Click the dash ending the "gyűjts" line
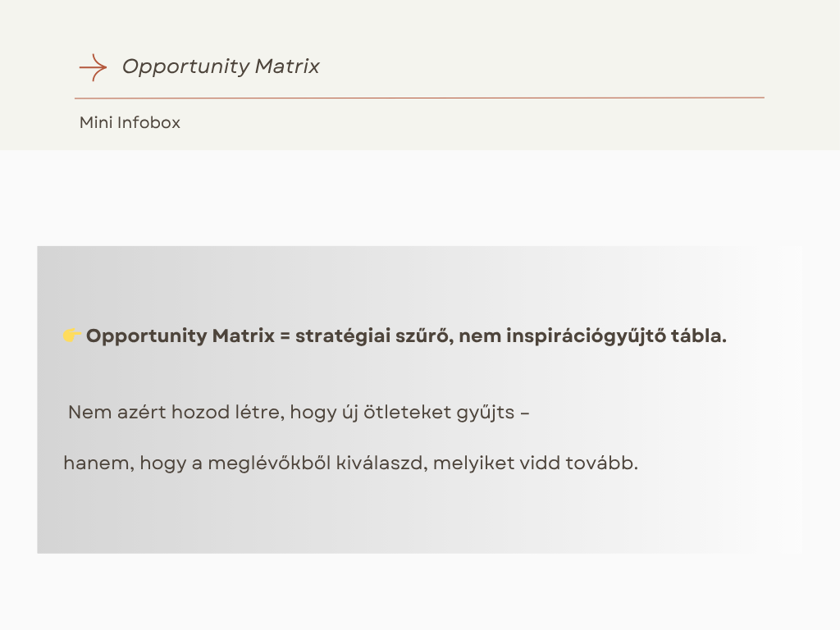 pos(525,412)
